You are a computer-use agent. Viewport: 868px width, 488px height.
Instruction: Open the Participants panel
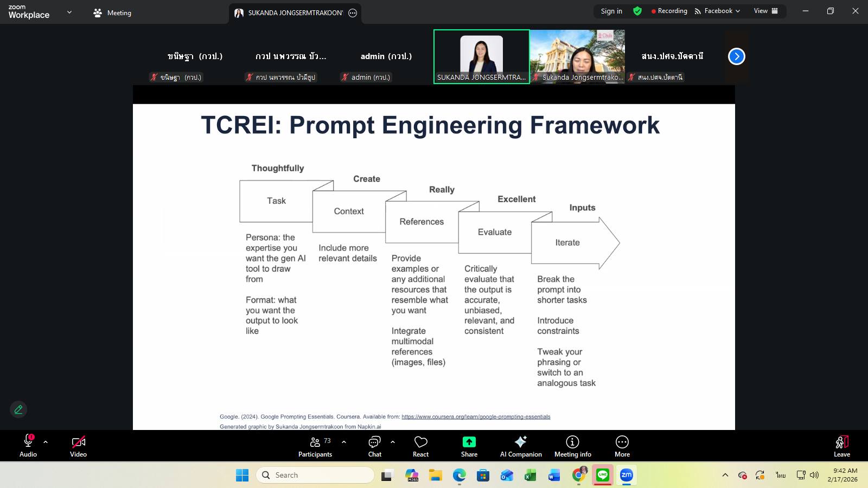click(315, 446)
